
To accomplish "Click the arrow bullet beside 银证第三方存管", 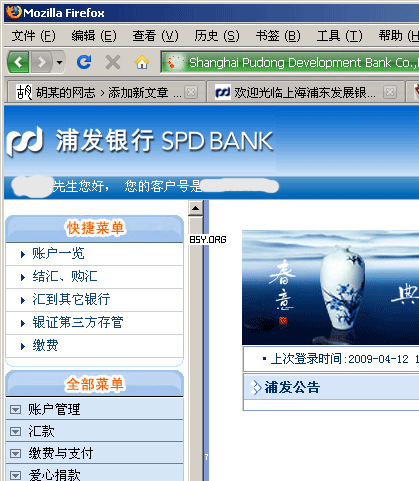I will click(x=23, y=323).
